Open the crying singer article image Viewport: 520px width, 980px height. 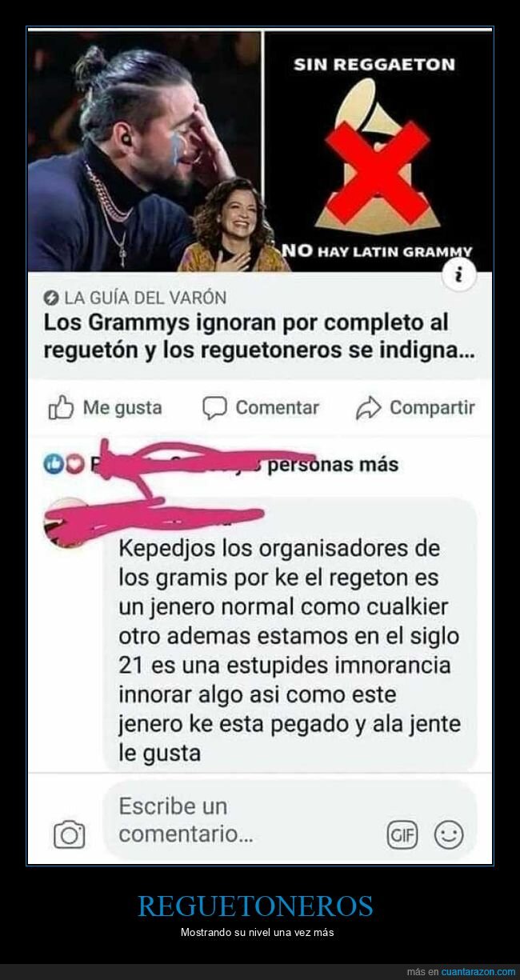point(145,151)
